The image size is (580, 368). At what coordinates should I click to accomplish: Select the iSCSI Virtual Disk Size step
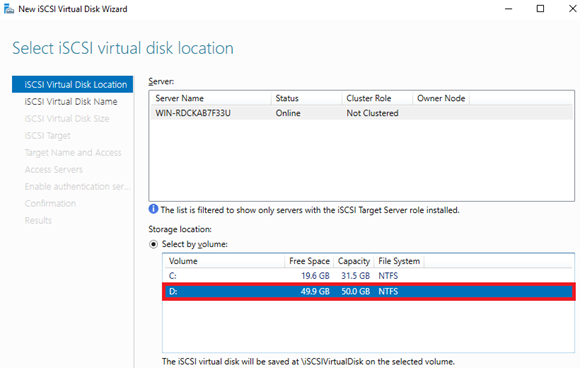pos(67,119)
